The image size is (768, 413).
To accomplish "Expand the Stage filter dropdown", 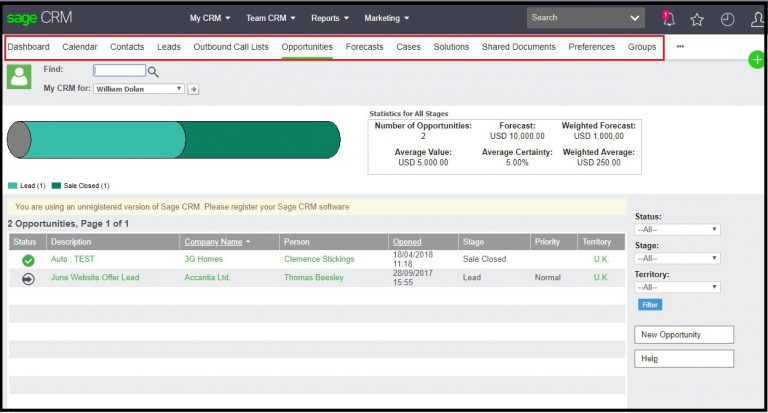I will [x=677, y=258].
